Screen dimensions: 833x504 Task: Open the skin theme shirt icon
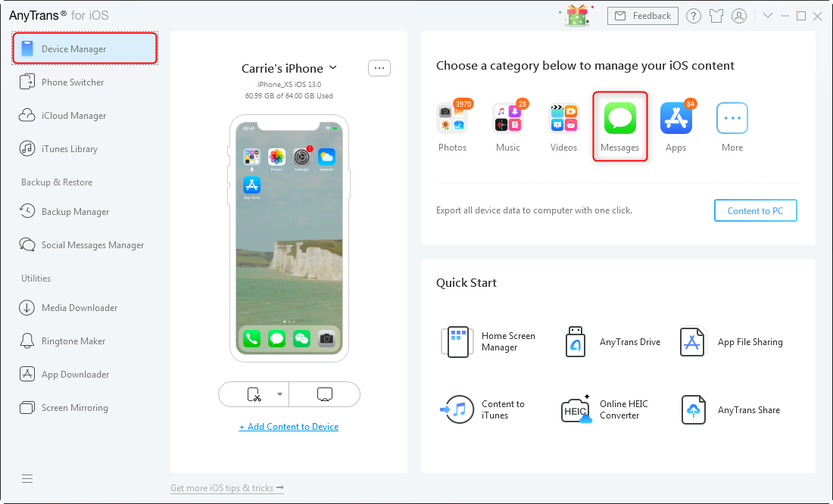pos(716,16)
